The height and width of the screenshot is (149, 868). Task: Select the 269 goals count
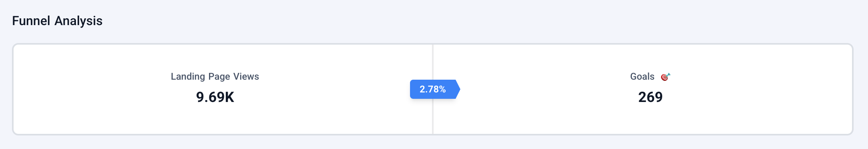[x=650, y=97]
